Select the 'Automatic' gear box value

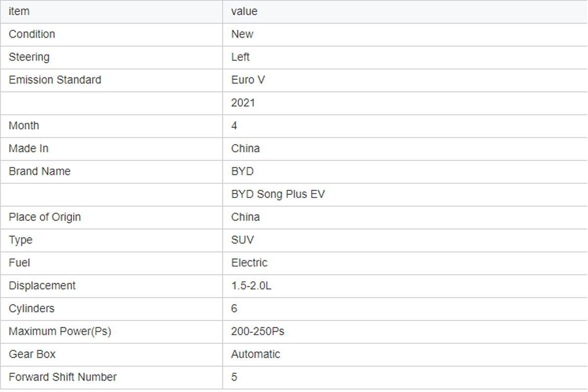tap(255, 354)
